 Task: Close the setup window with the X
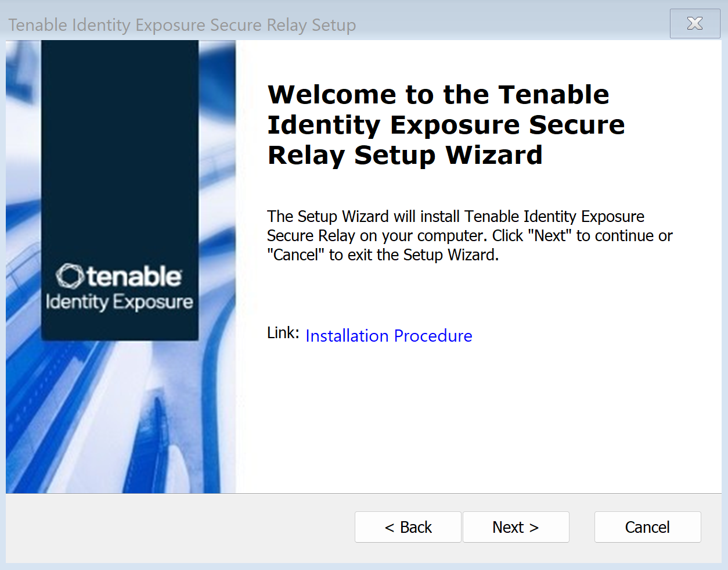[x=695, y=24]
